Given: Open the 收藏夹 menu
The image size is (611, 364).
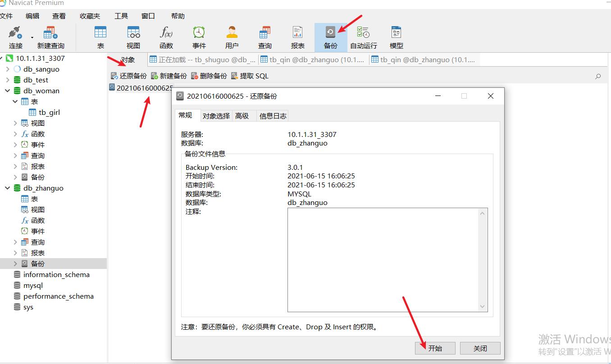Looking at the screenshot, I should click(90, 16).
